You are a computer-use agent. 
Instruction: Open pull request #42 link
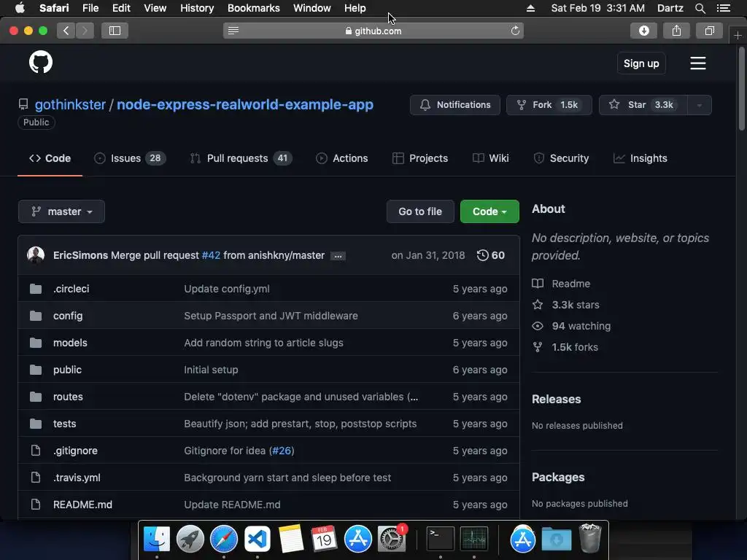pyautogui.click(x=211, y=255)
